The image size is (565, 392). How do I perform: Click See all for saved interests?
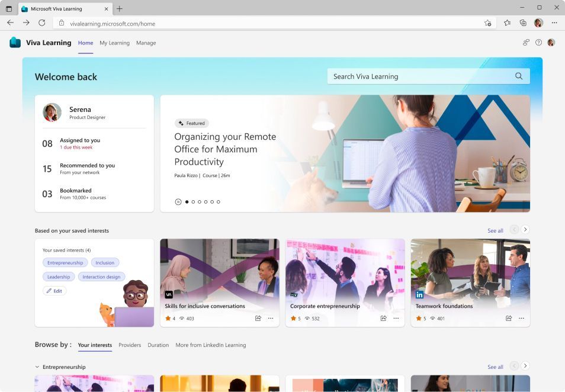point(495,230)
